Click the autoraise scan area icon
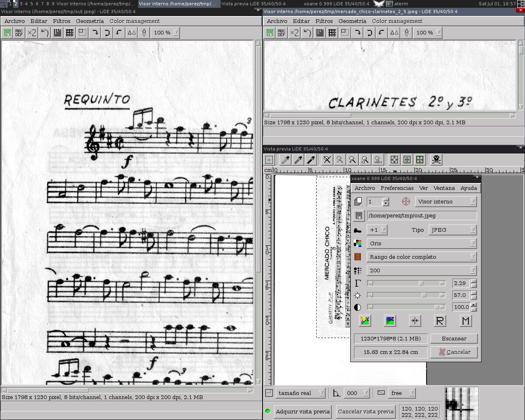This screenshot has height=420, width=525. tap(407, 160)
